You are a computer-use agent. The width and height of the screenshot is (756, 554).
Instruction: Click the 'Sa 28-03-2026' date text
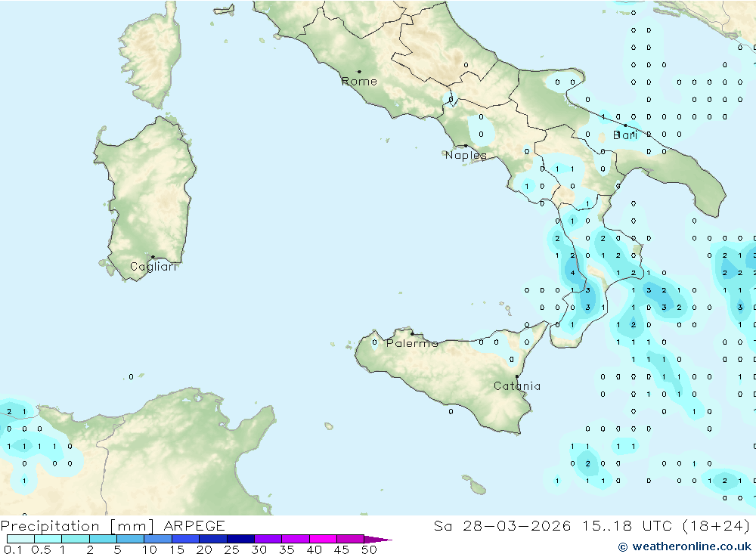(x=502, y=525)
